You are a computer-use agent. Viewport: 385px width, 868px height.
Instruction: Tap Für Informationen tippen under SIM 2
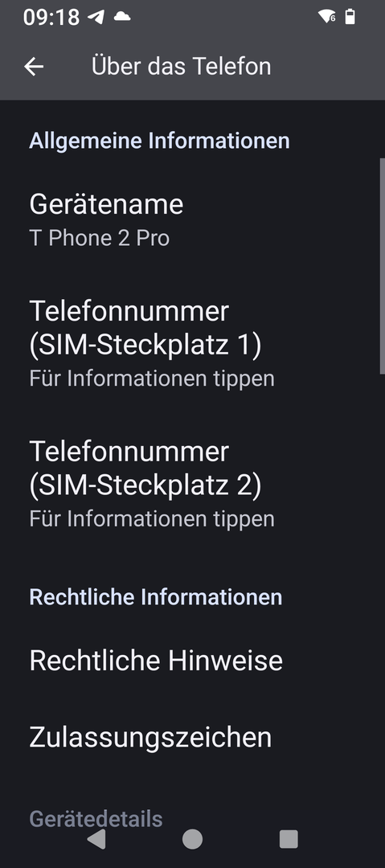click(x=152, y=519)
